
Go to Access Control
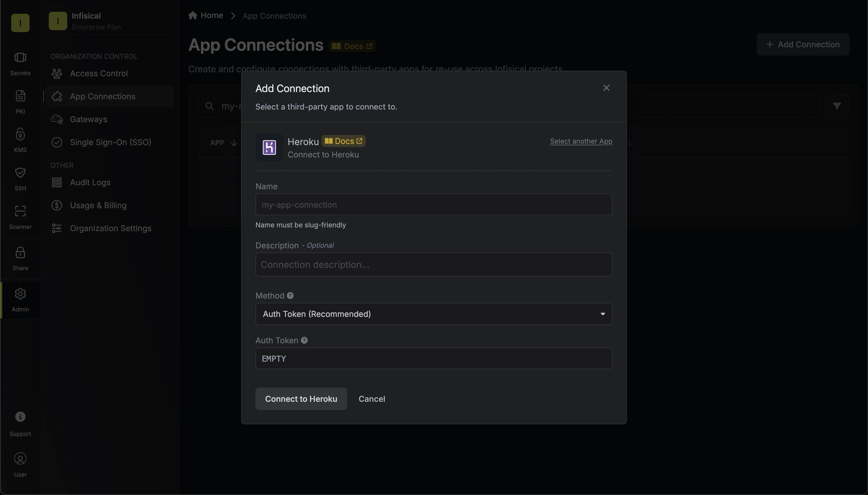click(x=110, y=73)
